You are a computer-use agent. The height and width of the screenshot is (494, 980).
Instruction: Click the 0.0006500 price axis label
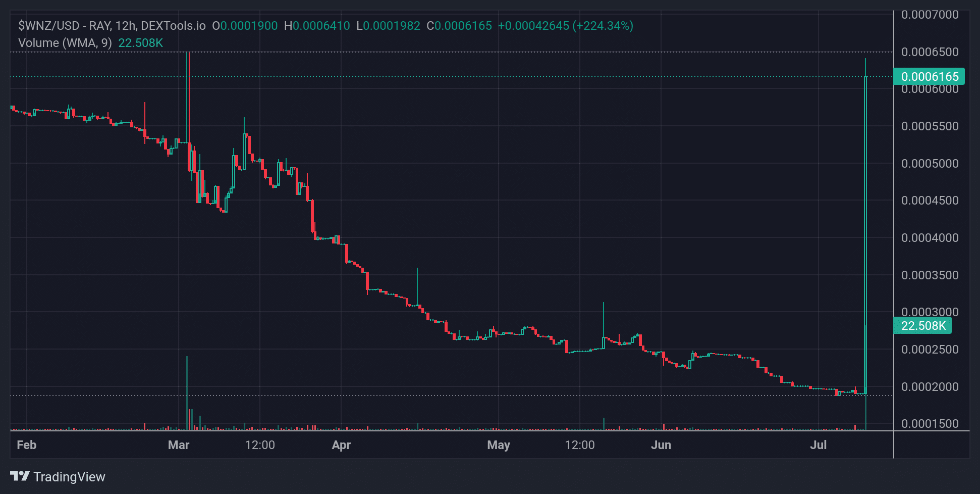[x=930, y=52]
